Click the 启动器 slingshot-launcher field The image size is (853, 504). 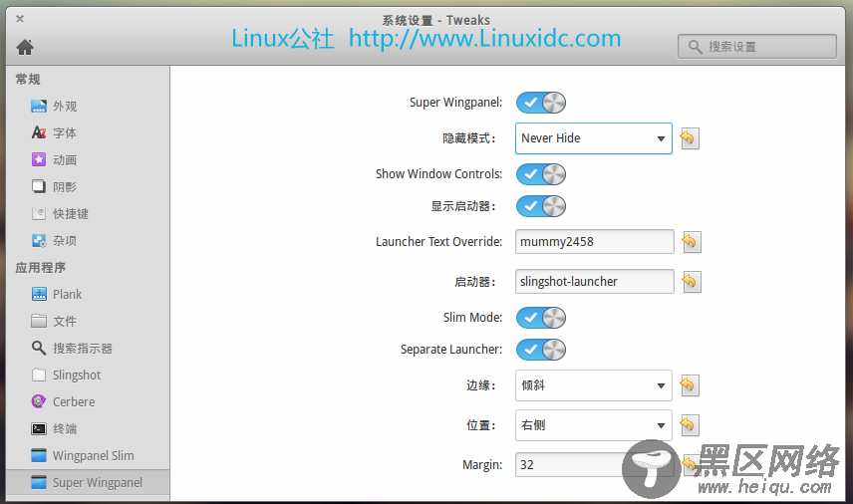(595, 282)
